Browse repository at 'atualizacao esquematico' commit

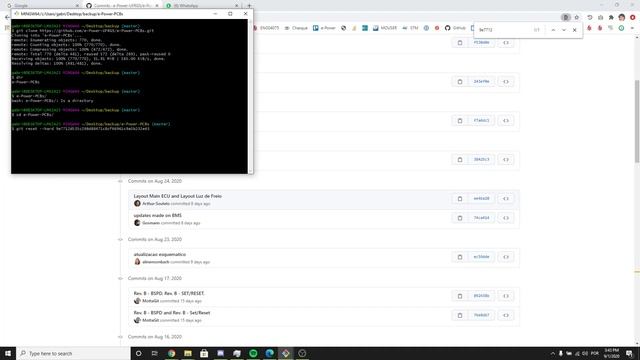[506, 257]
